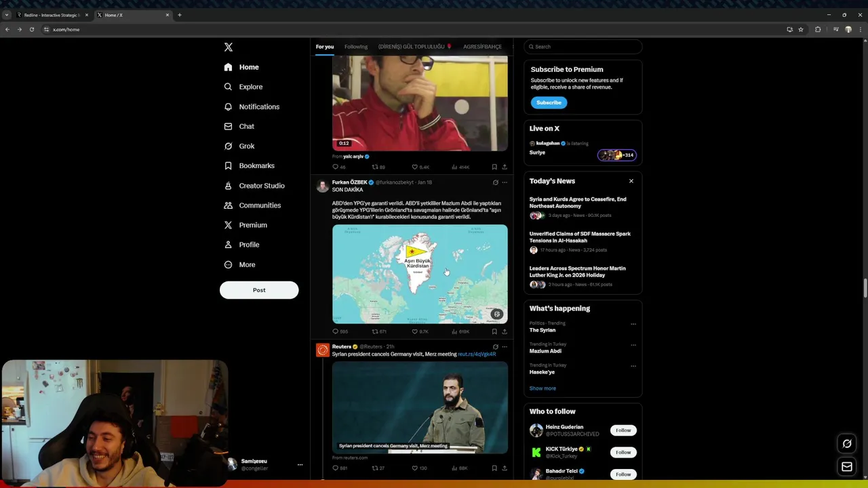The width and height of the screenshot is (868, 488).
Task: Open the floating messages button
Action: coord(847,466)
